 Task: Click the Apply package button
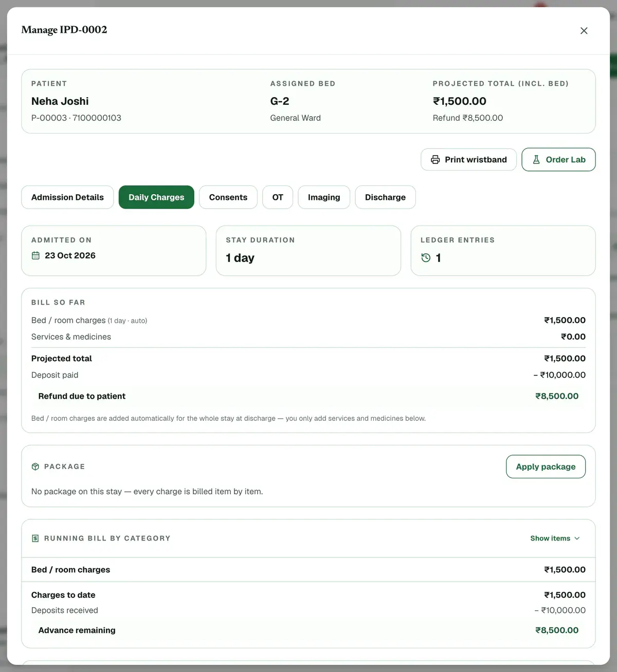coord(546,466)
